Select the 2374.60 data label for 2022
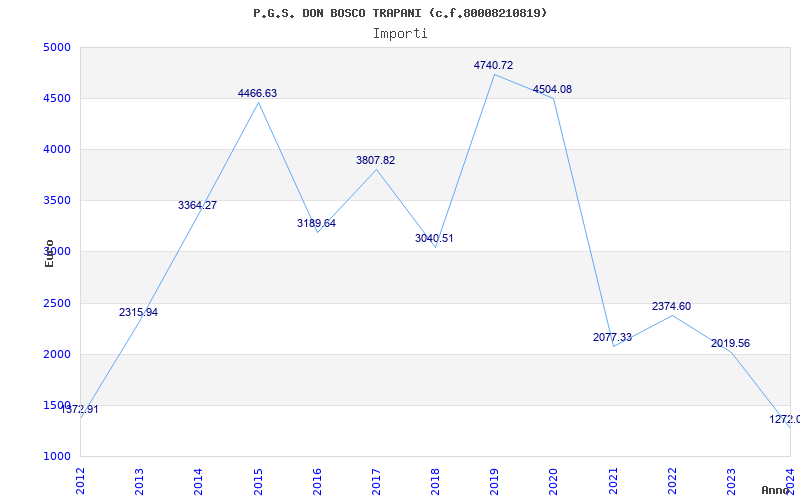Viewport: 800px width, 500px height. (671, 306)
